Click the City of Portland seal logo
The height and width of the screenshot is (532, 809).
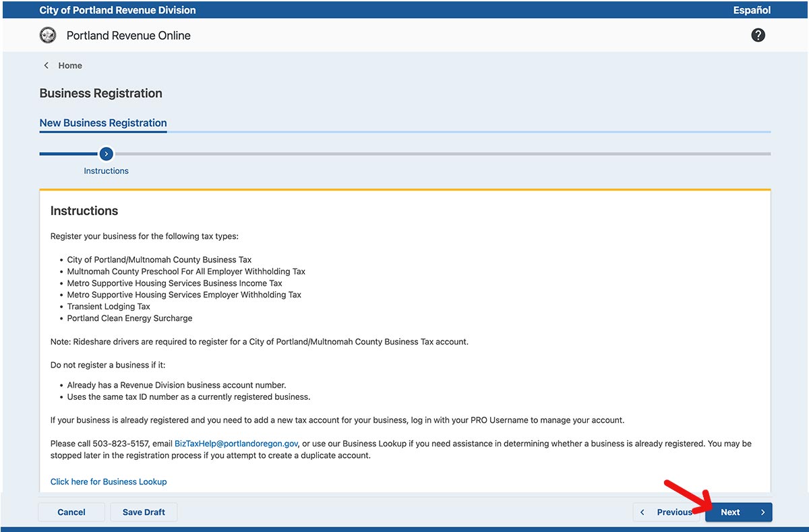(x=48, y=36)
